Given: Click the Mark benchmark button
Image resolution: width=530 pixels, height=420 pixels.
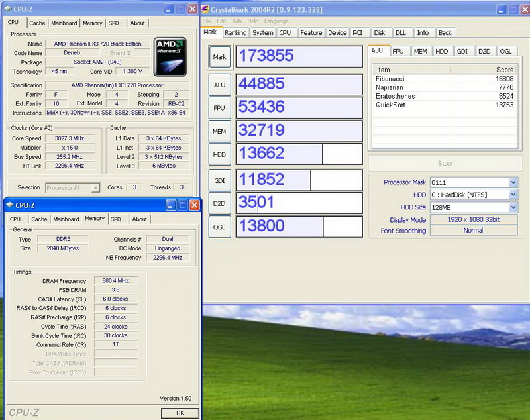Looking at the screenshot, I should (x=219, y=57).
